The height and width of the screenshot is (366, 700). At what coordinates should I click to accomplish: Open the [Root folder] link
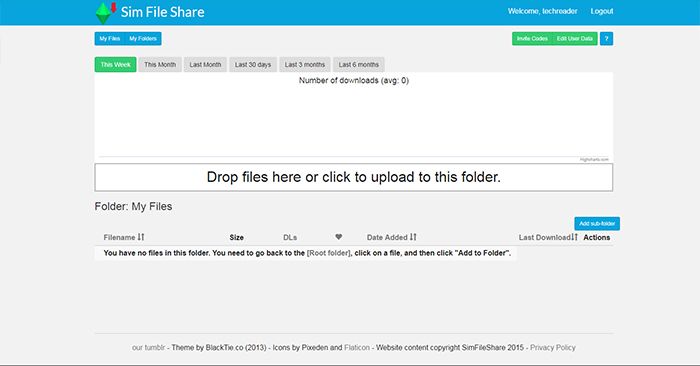[329, 253]
